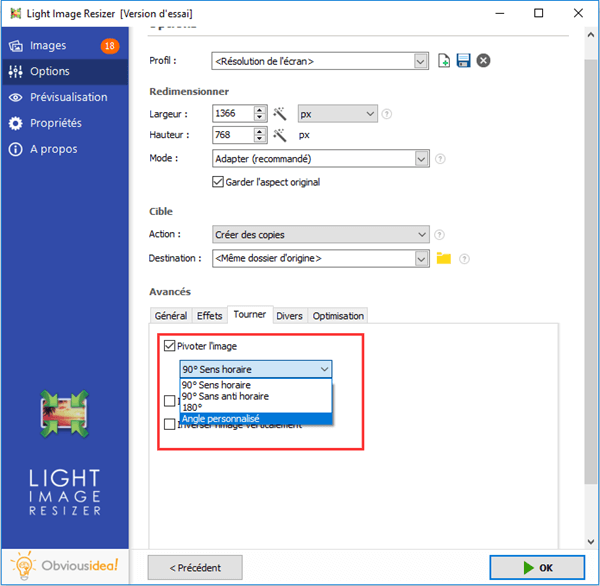Click the magic wand next to Hauteur
This screenshot has height=586, width=600.
tap(280, 135)
